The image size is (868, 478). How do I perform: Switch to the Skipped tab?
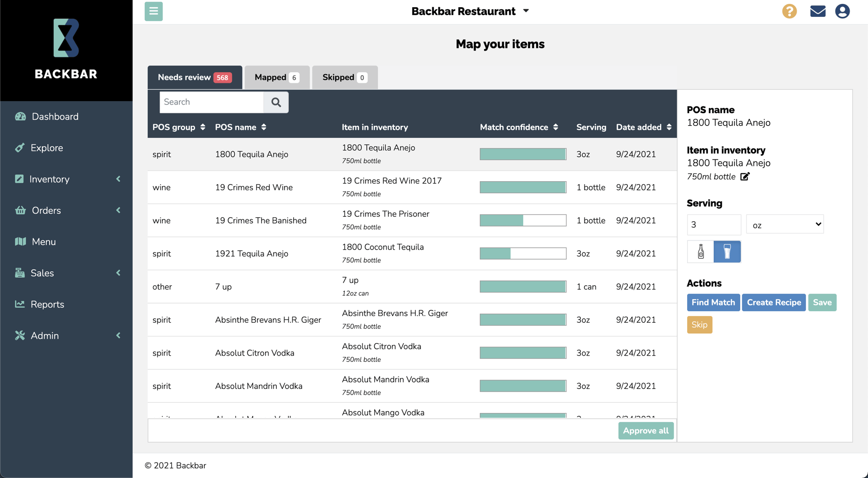(344, 78)
